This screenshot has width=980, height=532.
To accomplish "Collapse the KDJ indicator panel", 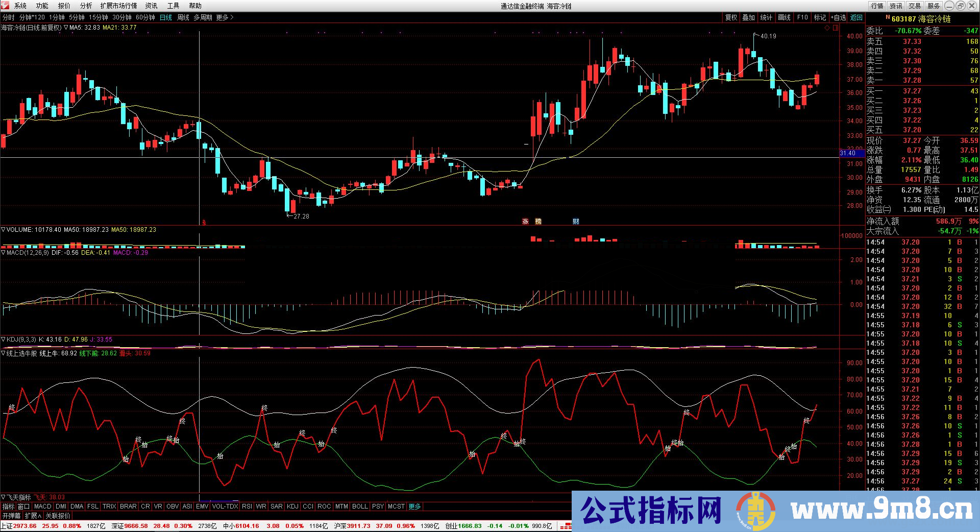I will (4, 339).
